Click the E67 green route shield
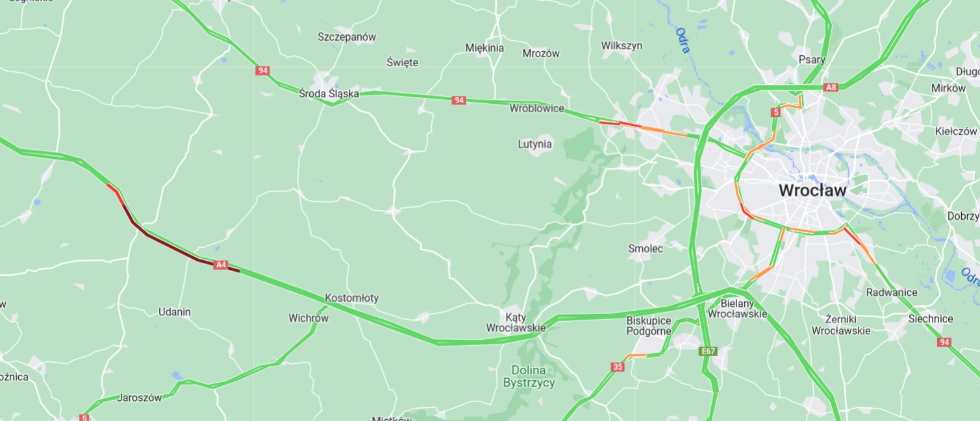Screen dimensions: 980x421 (x=708, y=352)
